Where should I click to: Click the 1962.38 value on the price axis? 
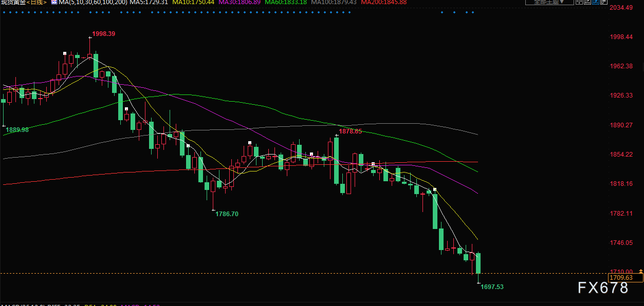pyautogui.click(x=620, y=66)
